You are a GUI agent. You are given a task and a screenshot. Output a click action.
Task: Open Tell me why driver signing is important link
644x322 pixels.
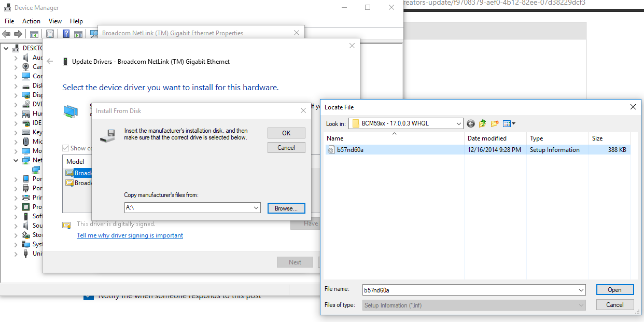click(x=130, y=235)
